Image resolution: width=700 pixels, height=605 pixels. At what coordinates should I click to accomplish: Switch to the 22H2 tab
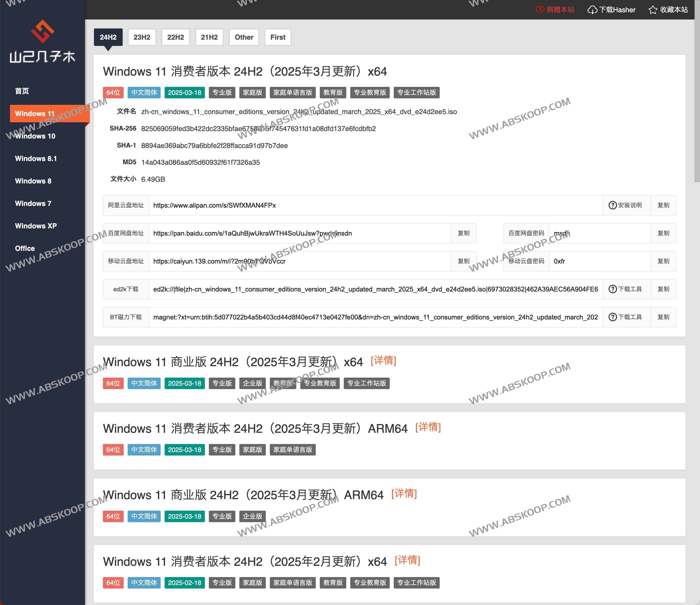pyautogui.click(x=175, y=37)
